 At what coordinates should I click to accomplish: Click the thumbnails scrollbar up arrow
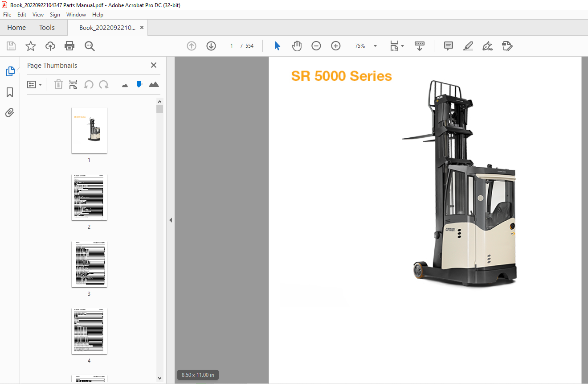pyautogui.click(x=160, y=101)
